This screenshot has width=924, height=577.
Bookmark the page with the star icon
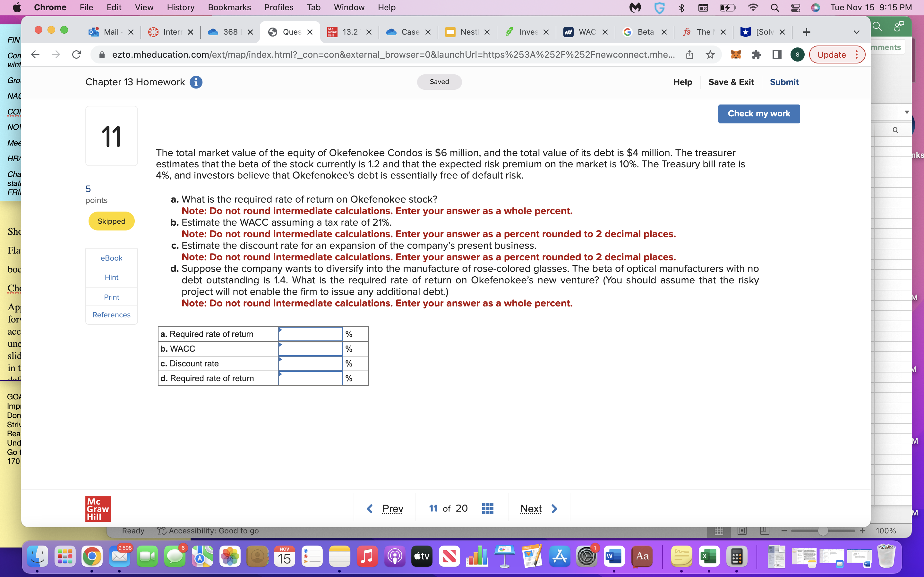click(x=710, y=54)
